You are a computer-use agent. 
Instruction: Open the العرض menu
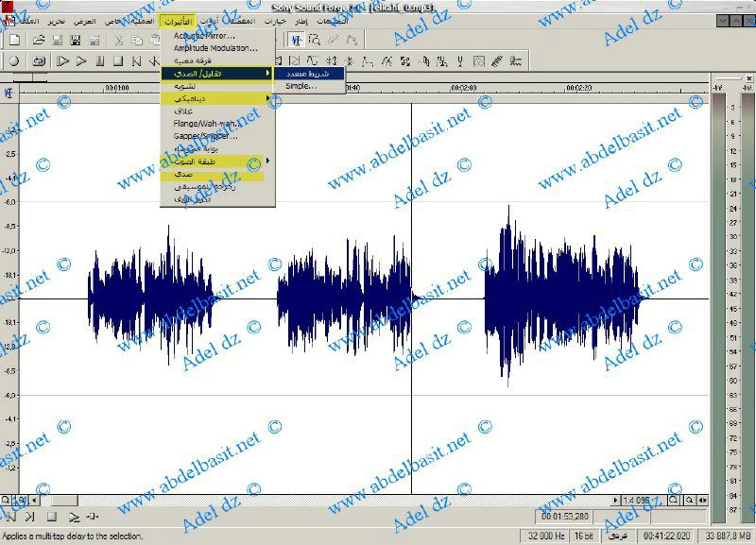click(84, 22)
